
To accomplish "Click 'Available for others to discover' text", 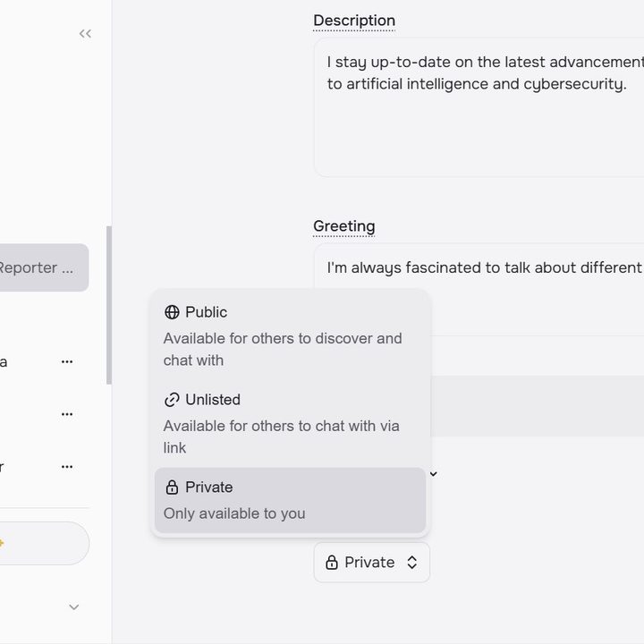I will (x=283, y=350).
